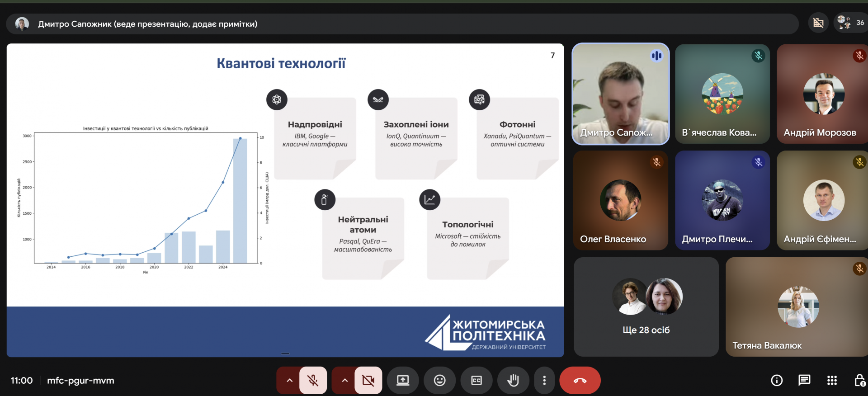Click the present screen icon

[403, 380]
